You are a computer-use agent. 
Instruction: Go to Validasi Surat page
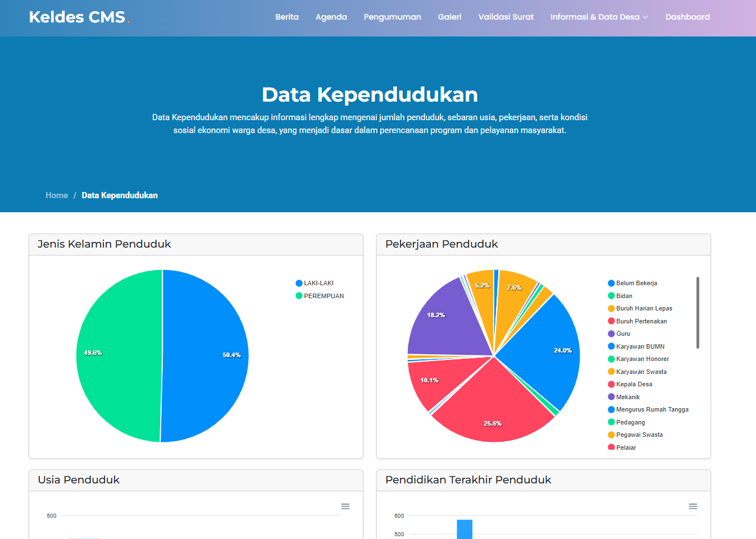(x=505, y=17)
